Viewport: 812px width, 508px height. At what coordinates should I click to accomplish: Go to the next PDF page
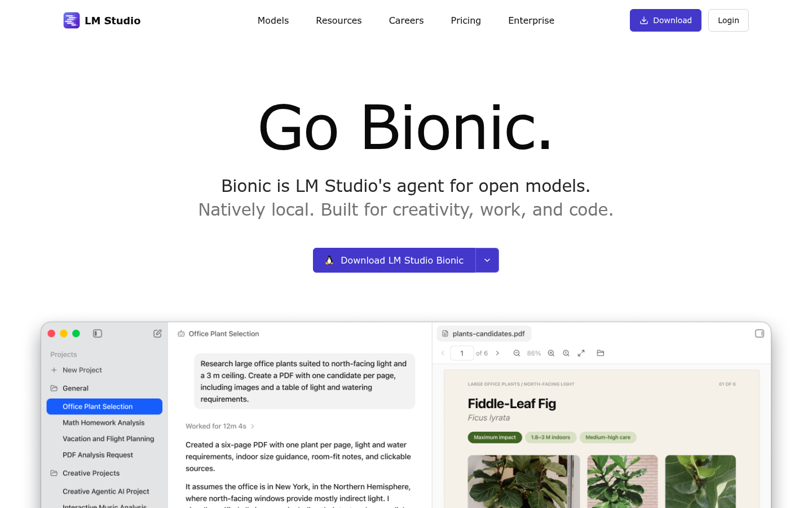click(x=497, y=353)
